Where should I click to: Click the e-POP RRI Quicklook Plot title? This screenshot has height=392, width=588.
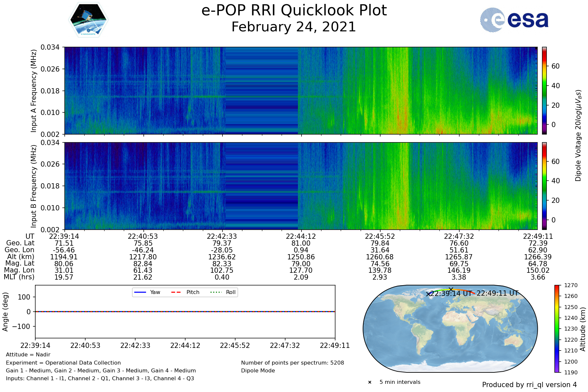click(x=294, y=10)
